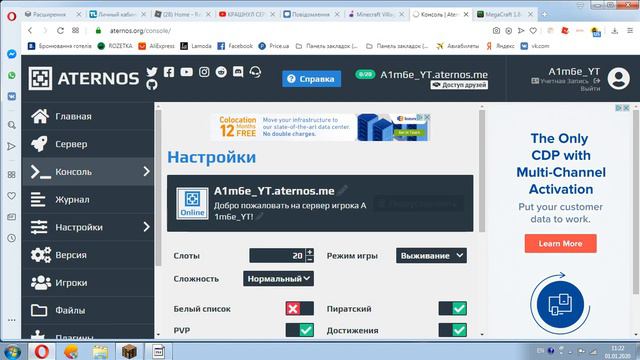Open Opera sidebar bookmarks heart icon
The height and width of the screenshot is (360, 640).
tap(11, 196)
